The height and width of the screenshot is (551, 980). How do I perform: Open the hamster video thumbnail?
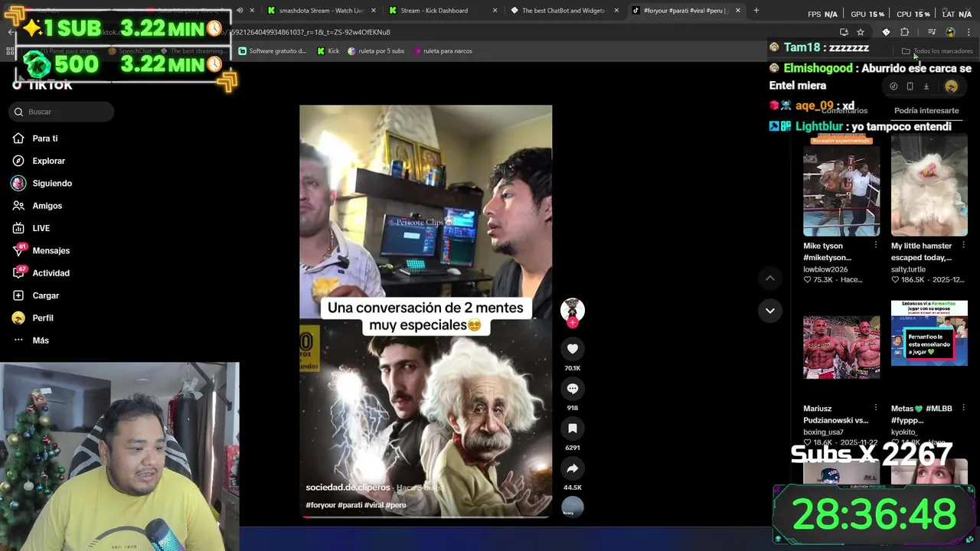929,186
